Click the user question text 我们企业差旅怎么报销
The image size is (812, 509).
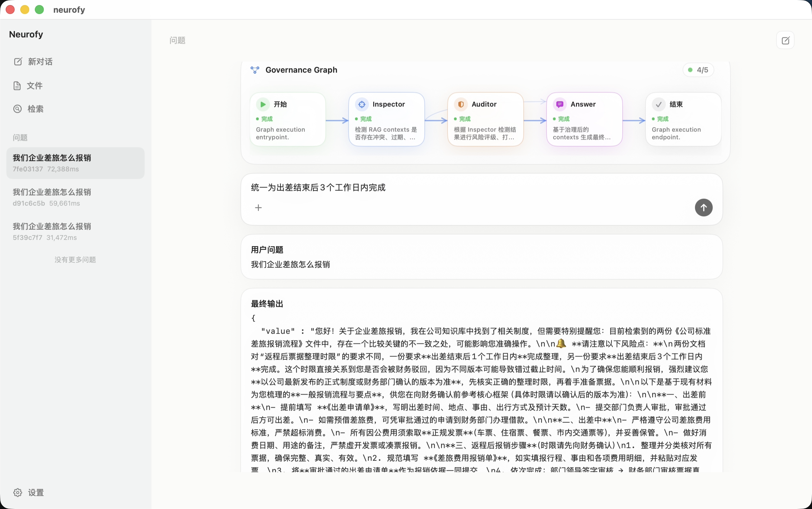291,265
